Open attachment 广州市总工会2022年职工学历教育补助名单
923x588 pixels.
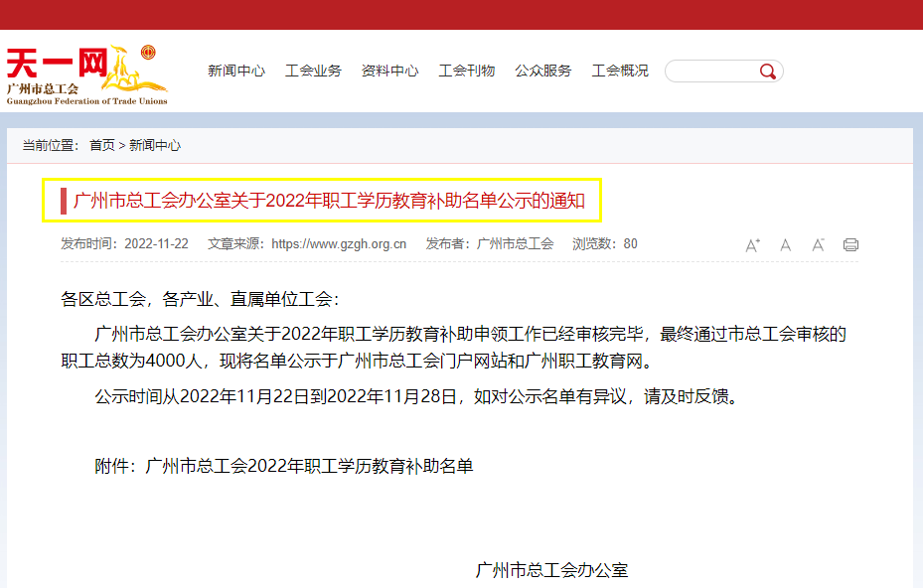point(309,466)
